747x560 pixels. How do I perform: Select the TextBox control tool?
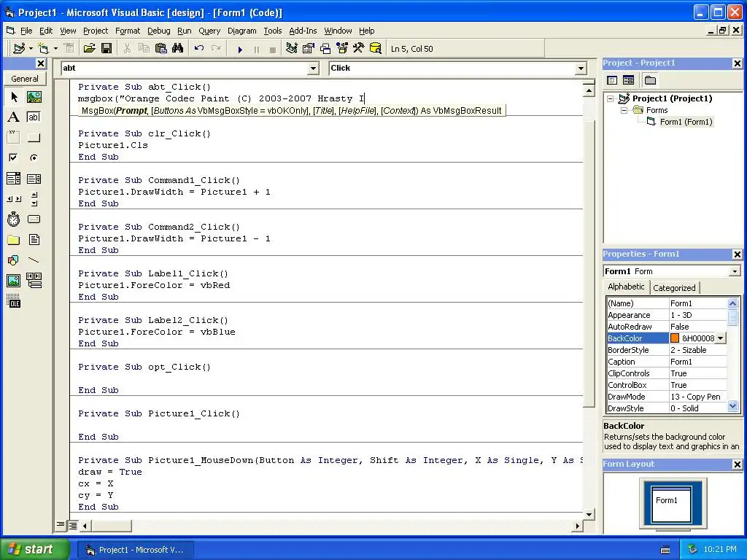click(x=34, y=117)
